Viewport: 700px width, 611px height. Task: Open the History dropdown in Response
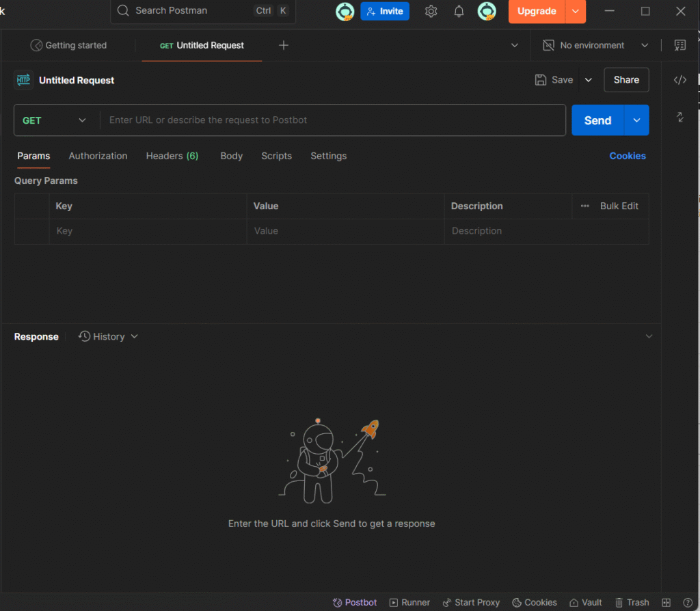click(x=109, y=336)
